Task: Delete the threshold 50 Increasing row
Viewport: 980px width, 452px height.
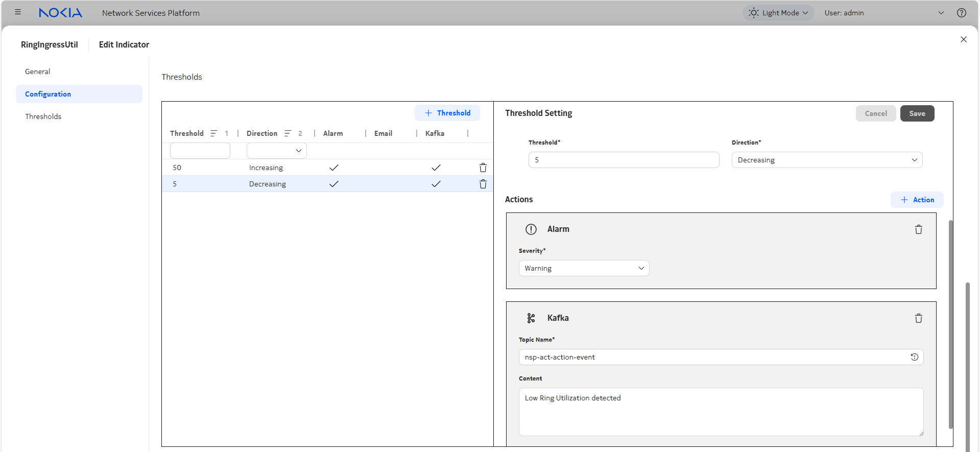Action: pyautogui.click(x=483, y=168)
